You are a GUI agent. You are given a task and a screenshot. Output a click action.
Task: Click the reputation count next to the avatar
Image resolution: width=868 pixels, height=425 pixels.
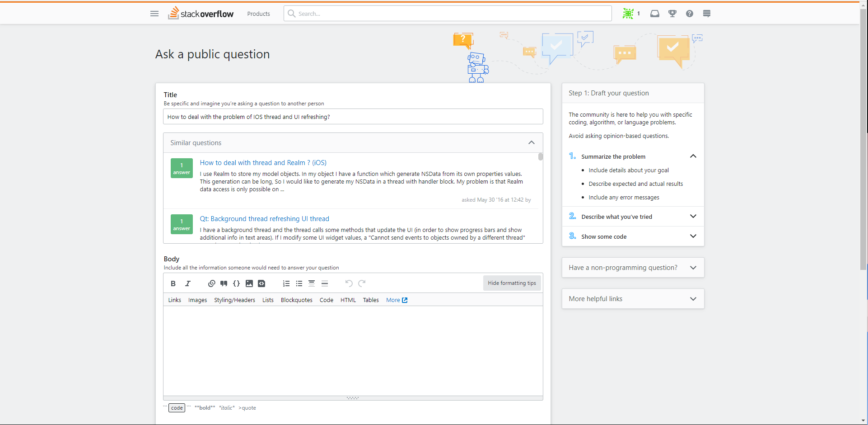(x=639, y=14)
